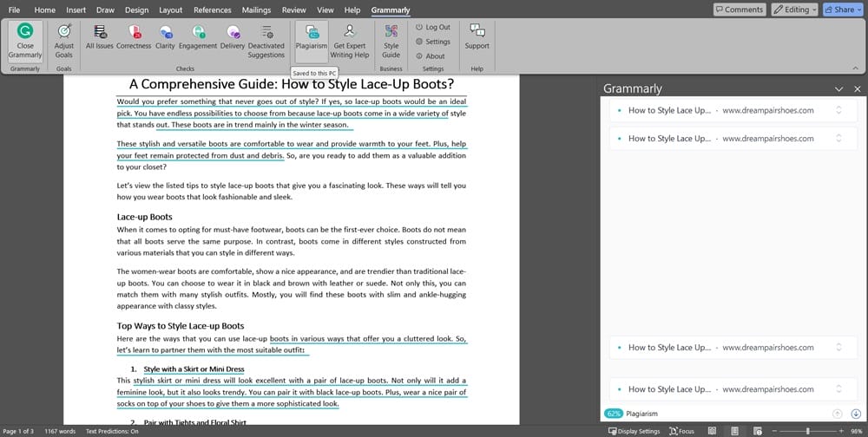
Task: Toggle "Text Predictions: On" in status bar
Action: pos(112,431)
